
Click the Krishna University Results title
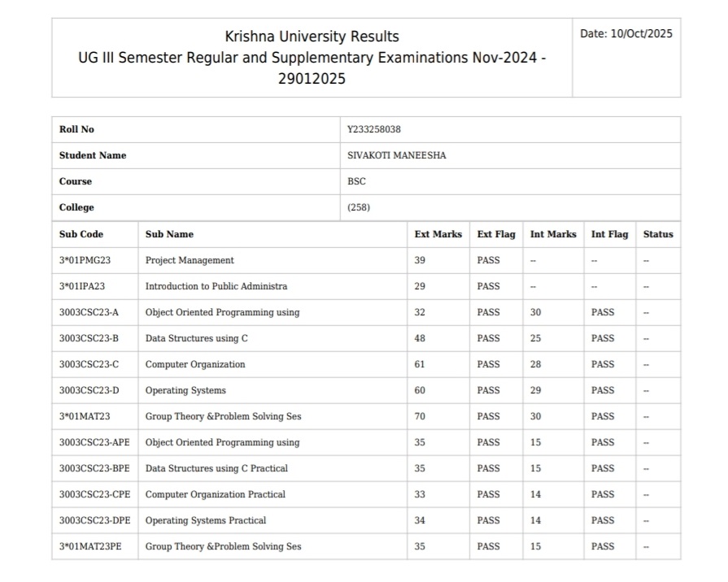[x=312, y=37]
